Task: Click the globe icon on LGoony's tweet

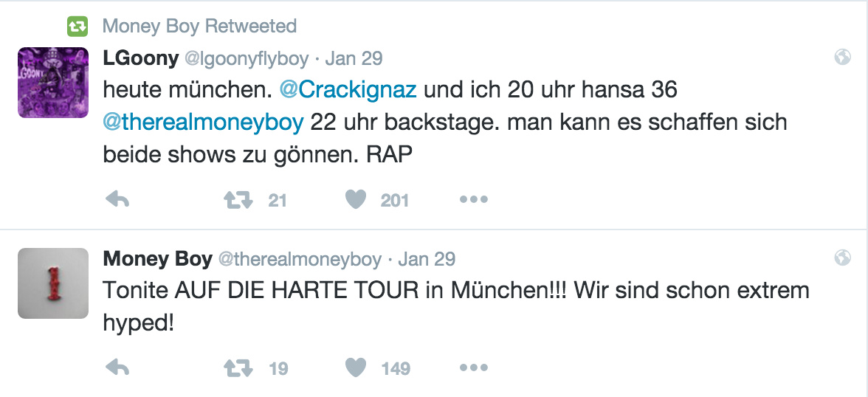Action: click(x=842, y=58)
